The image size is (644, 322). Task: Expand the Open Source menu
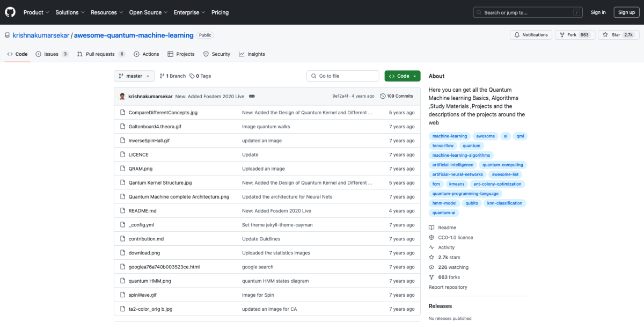148,12
